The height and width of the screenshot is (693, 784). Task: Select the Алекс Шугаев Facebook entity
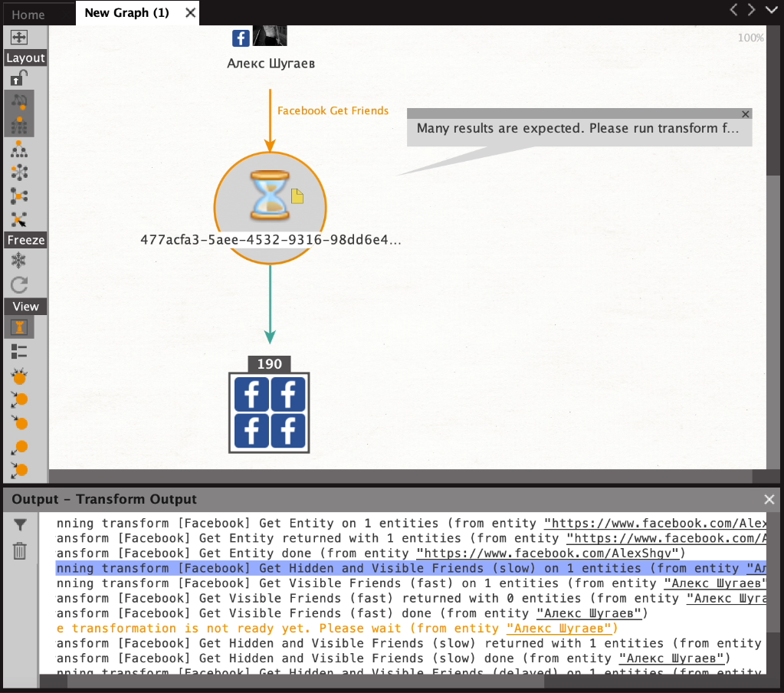pyautogui.click(x=271, y=48)
